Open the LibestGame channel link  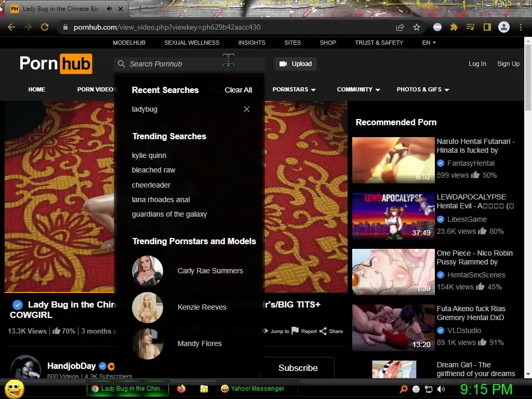point(467,219)
